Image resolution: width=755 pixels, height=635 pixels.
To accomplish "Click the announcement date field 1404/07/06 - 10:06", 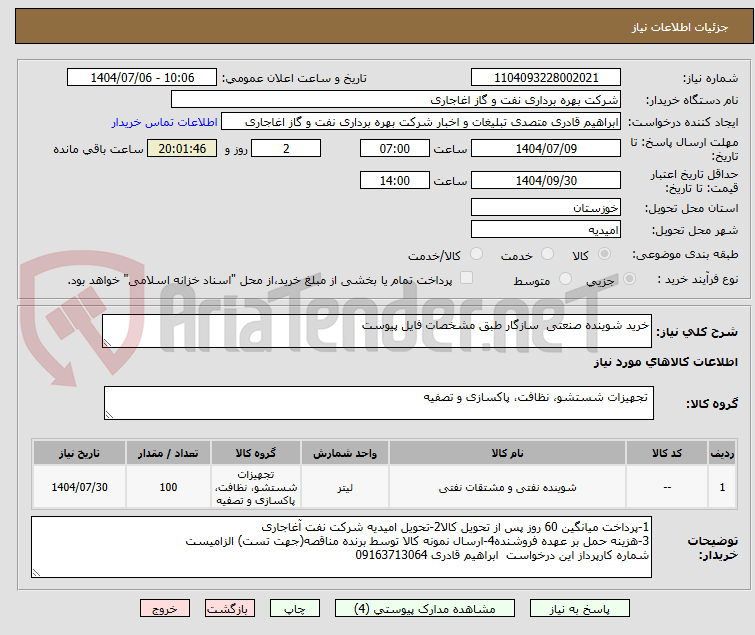I will click(142, 78).
